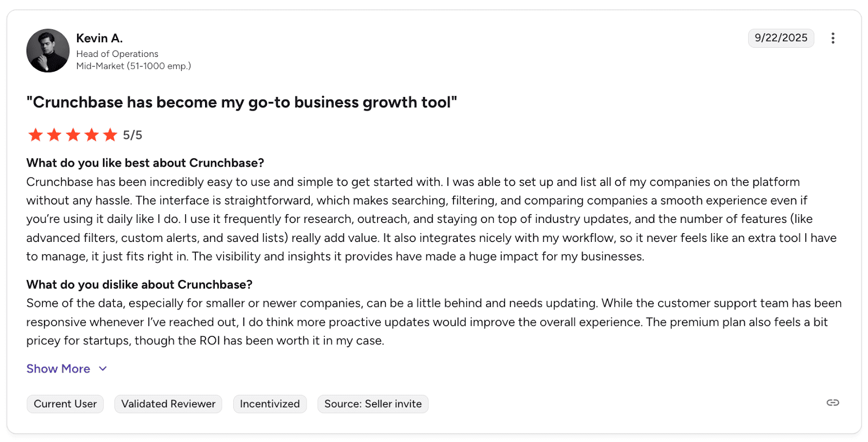Click the second rating star
This screenshot has height=442, width=868.
pyautogui.click(x=54, y=134)
